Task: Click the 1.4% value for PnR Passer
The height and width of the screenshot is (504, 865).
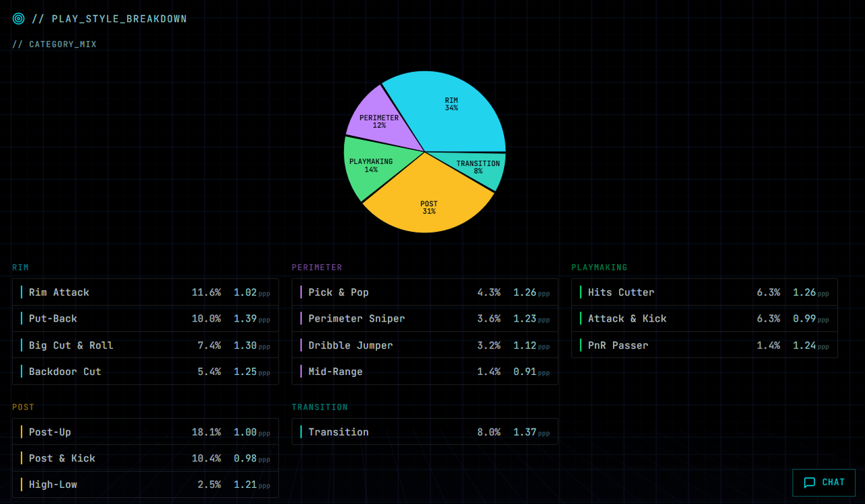Action: coord(768,345)
